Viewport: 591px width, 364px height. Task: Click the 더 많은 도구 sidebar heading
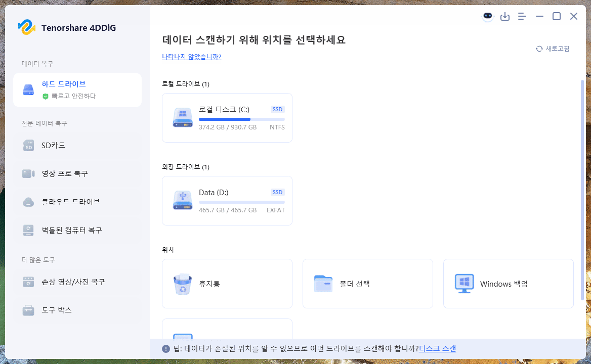click(x=38, y=260)
